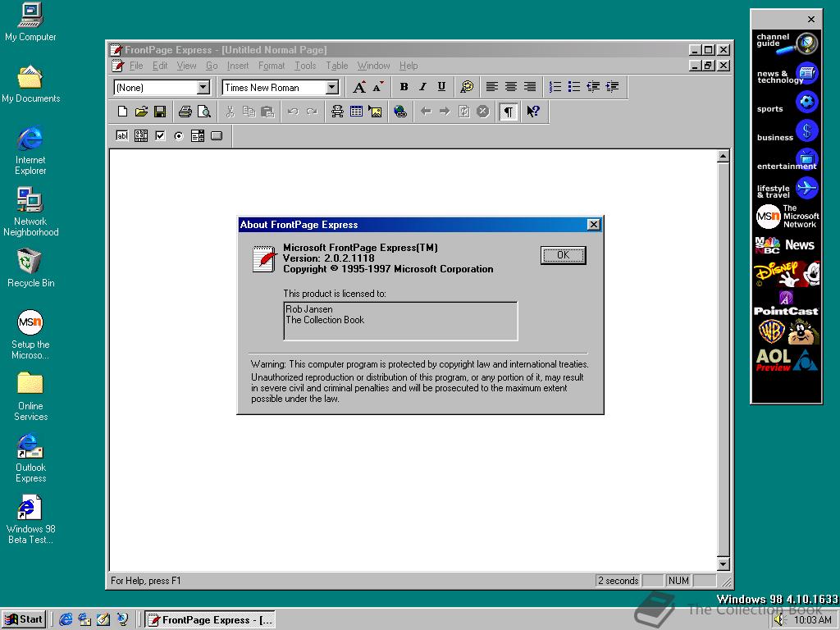Click Increase Text Size icon
This screenshot has width=840, height=630.
[359, 87]
